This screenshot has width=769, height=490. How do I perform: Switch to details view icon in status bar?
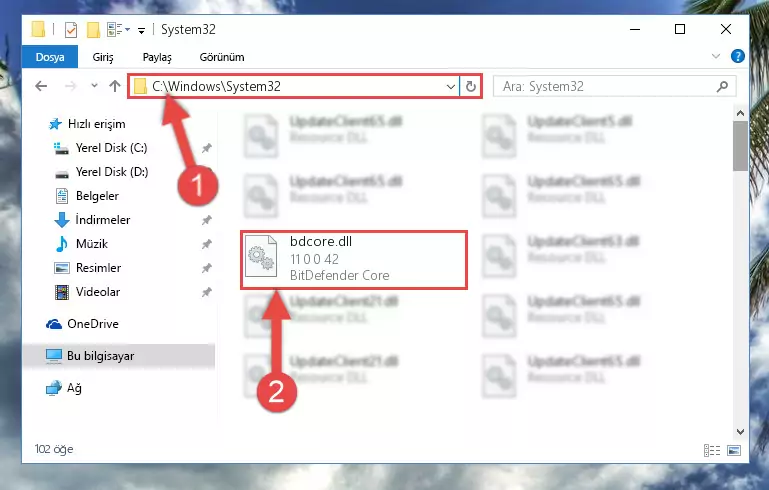(x=712, y=450)
